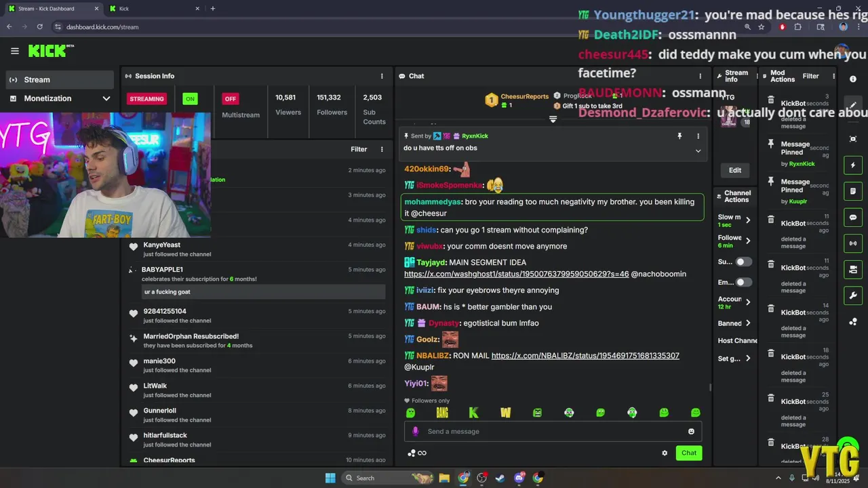Open the Mod Actions Filter
This screenshot has height=488, width=868.
click(810, 76)
